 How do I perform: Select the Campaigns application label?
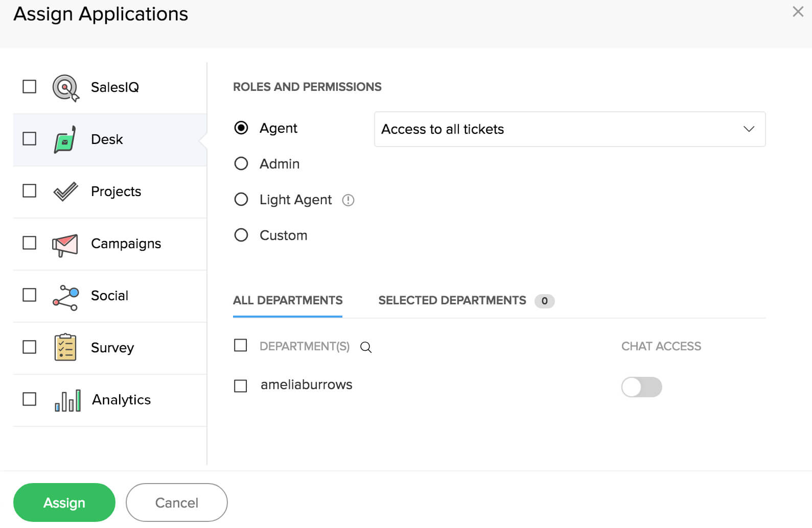pyautogui.click(x=126, y=244)
